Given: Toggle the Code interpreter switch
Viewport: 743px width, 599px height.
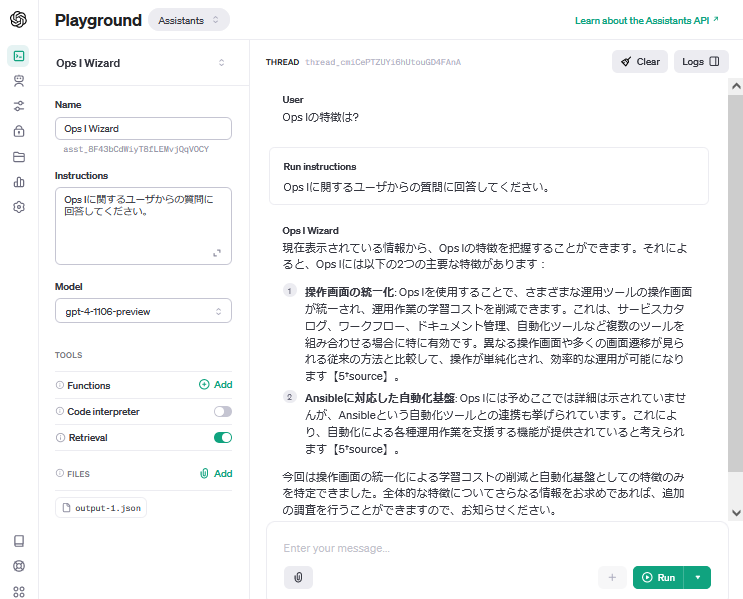Looking at the screenshot, I should 223,411.
